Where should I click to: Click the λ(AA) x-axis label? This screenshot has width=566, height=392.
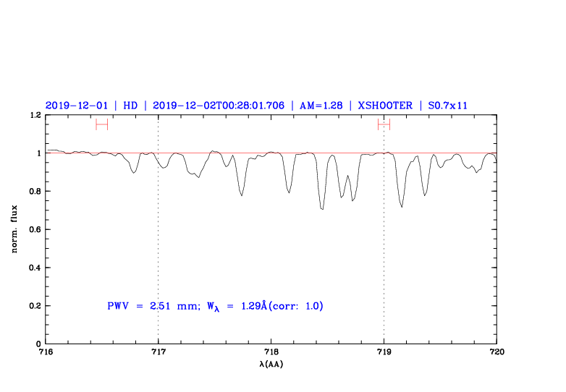click(271, 363)
